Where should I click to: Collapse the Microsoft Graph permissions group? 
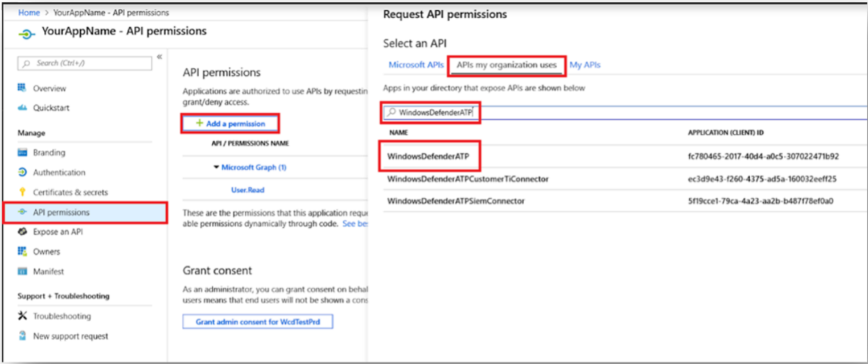point(216,167)
